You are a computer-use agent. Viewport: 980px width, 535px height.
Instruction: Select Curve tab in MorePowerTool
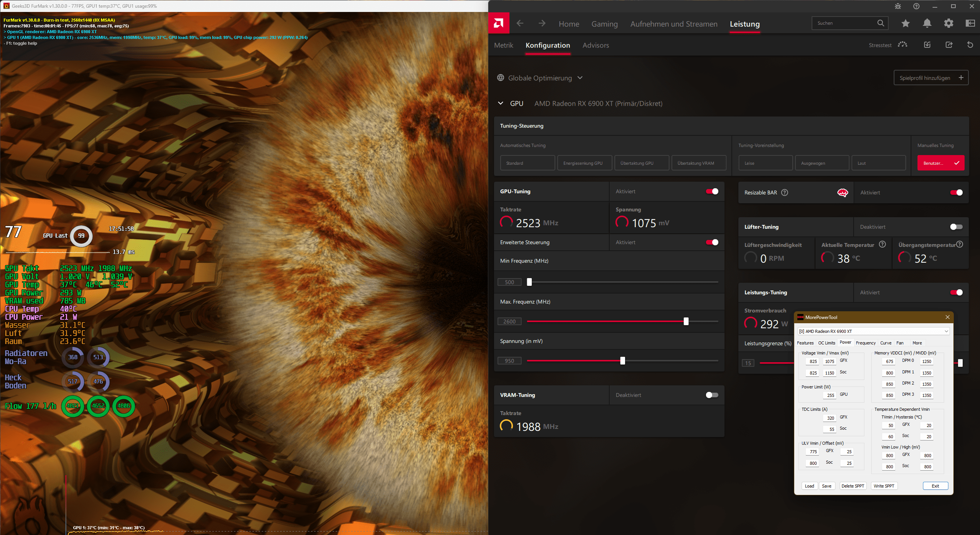pyautogui.click(x=886, y=343)
